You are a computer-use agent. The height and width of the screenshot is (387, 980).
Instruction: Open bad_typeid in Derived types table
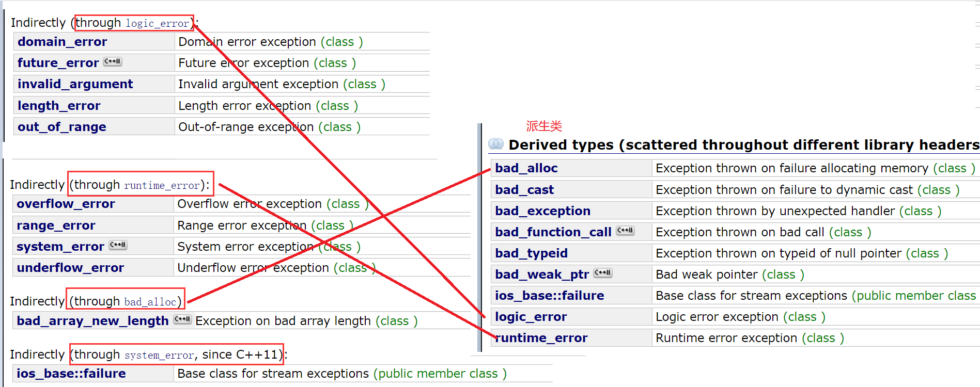(531, 253)
